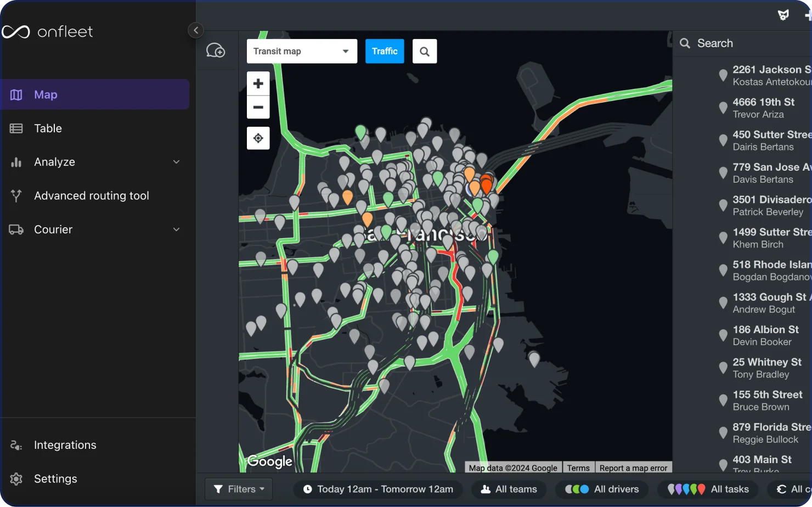Select the 450 Sutter Street task
The width and height of the screenshot is (812, 507).
click(764, 140)
